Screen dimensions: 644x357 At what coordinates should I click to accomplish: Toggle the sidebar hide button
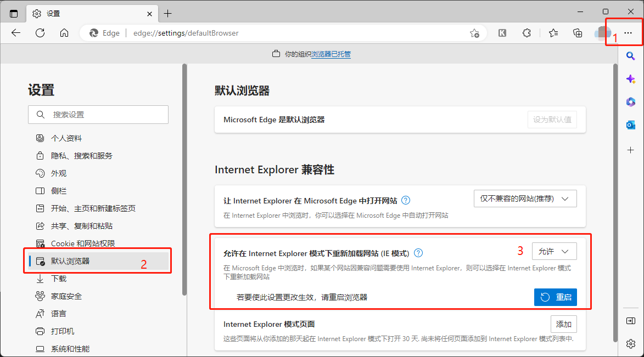coord(631,321)
